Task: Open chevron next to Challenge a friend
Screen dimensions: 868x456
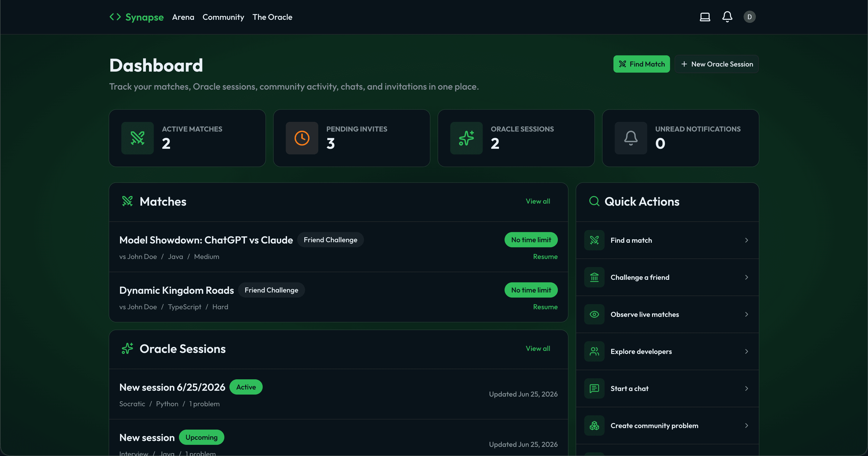Action: pyautogui.click(x=746, y=277)
